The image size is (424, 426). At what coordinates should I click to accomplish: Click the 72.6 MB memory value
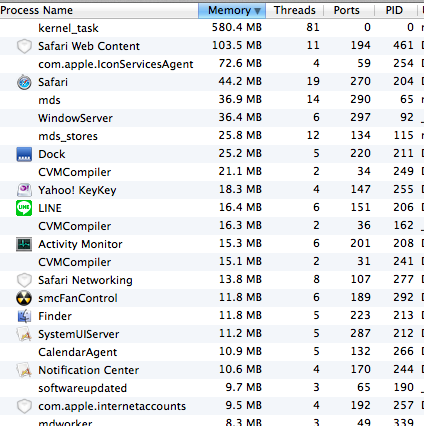(240, 63)
